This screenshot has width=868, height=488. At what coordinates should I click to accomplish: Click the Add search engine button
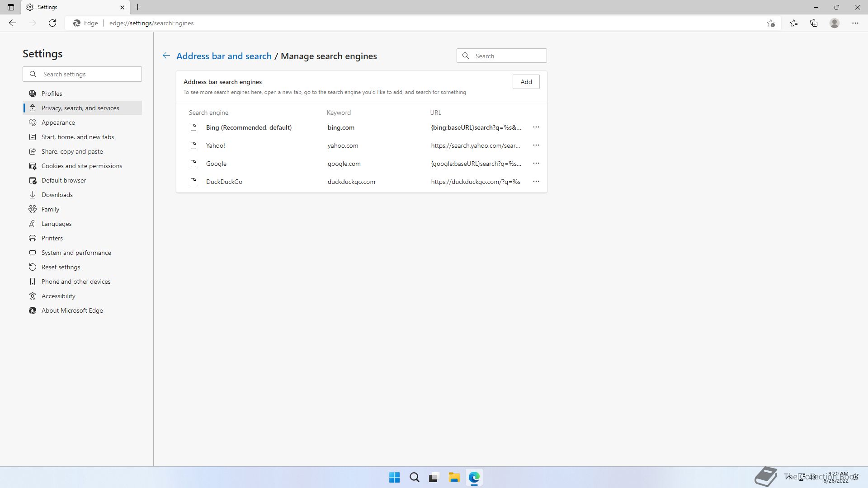[x=526, y=82]
